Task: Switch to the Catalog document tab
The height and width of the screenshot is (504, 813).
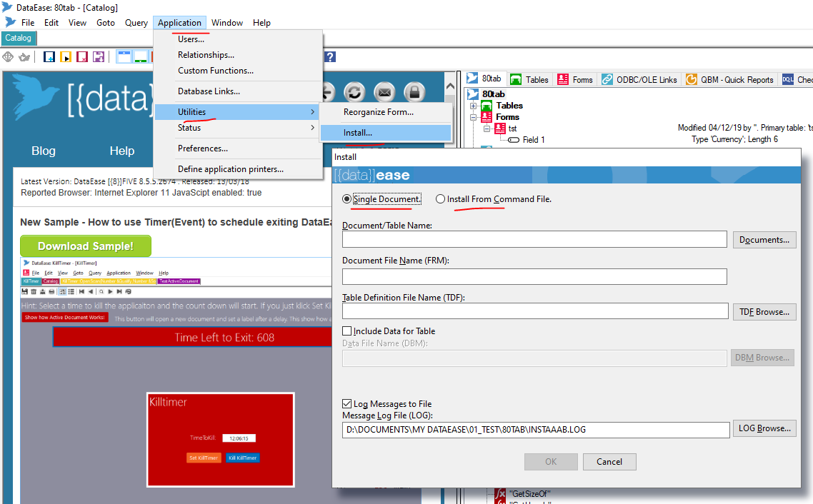Action: (x=18, y=38)
